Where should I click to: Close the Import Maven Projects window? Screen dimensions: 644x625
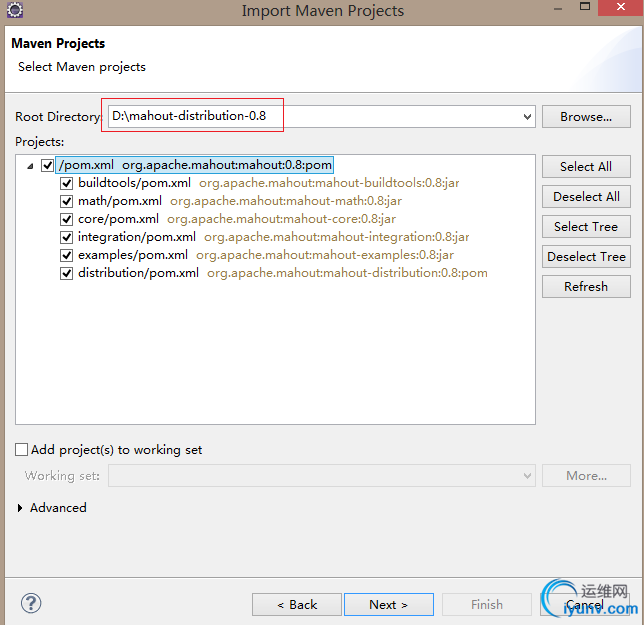coord(621,7)
